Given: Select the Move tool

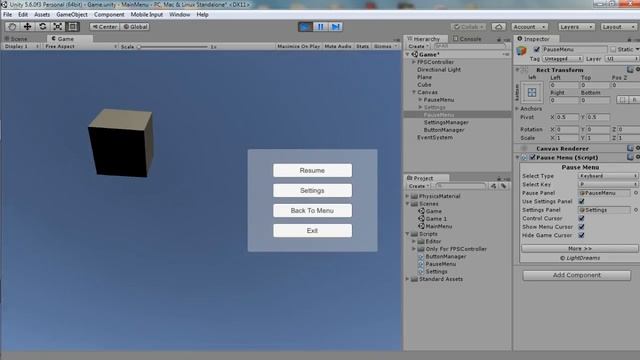Looking at the screenshot, I should point(27,27).
